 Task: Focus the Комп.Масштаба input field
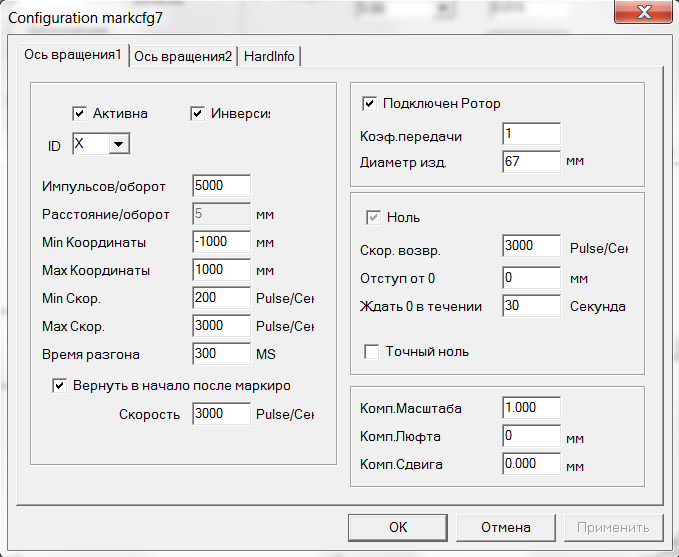[x=531, y=408]
